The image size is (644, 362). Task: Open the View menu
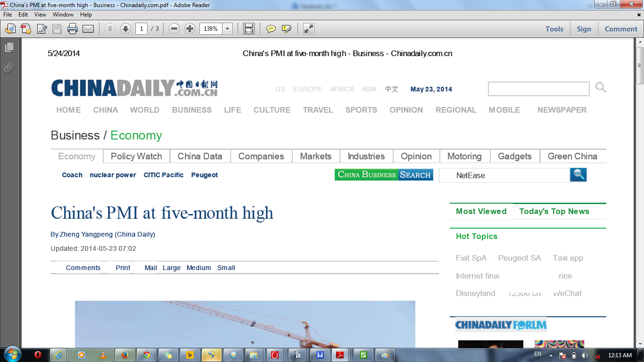point(41,15)
